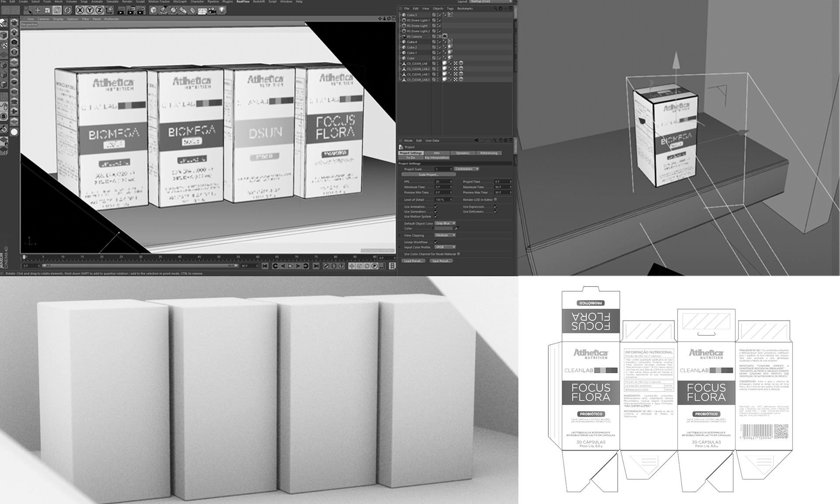Select the Move tool in top toolbar

click(38, 10)
